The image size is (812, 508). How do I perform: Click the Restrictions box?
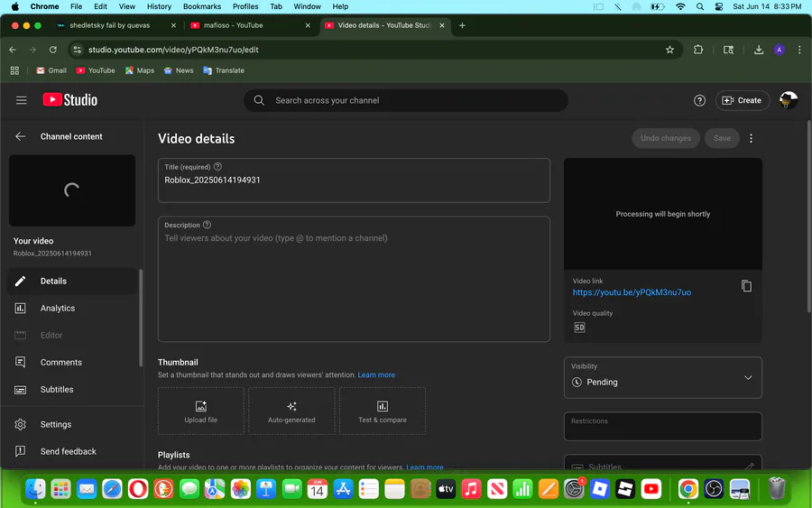662,426
